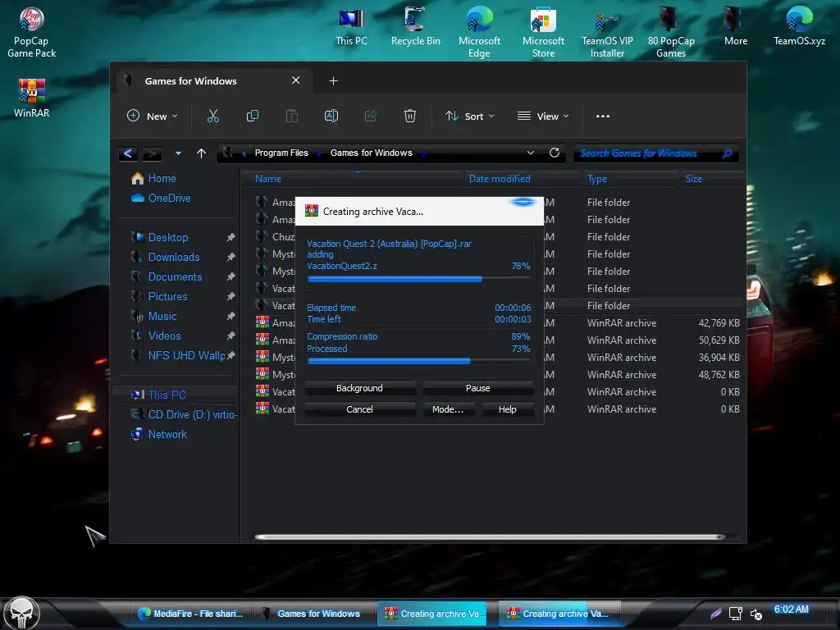Viewport: 840px width, 630px height.
Task: Open the New dropdown in Explorer toolbar
Action: click(x=152, y=116)
